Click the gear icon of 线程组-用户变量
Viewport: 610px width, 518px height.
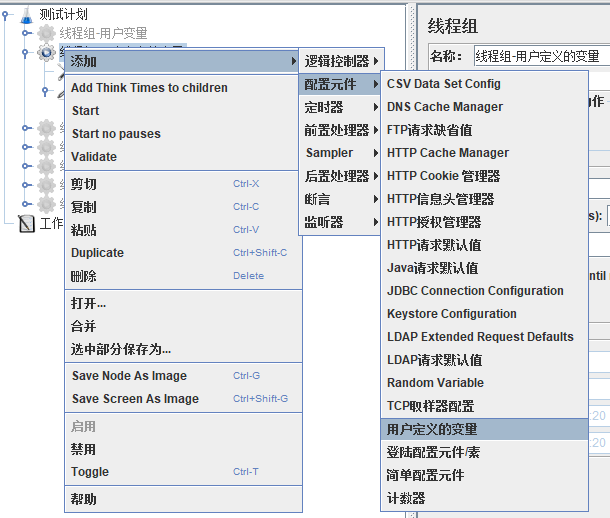pyautogui.click(x=46, y=33)
